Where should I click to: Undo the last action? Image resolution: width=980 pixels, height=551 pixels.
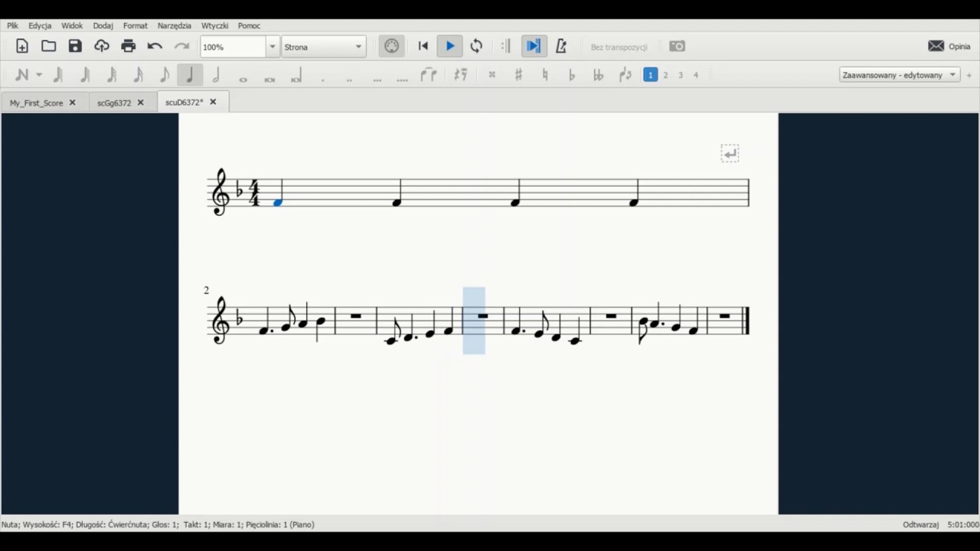pyautogui.click(x=155, y=46)
